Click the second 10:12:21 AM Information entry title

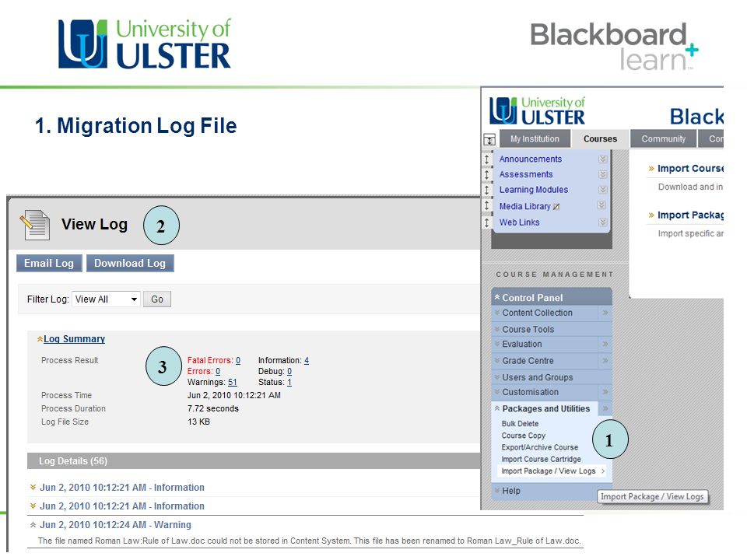click(122, 506)
